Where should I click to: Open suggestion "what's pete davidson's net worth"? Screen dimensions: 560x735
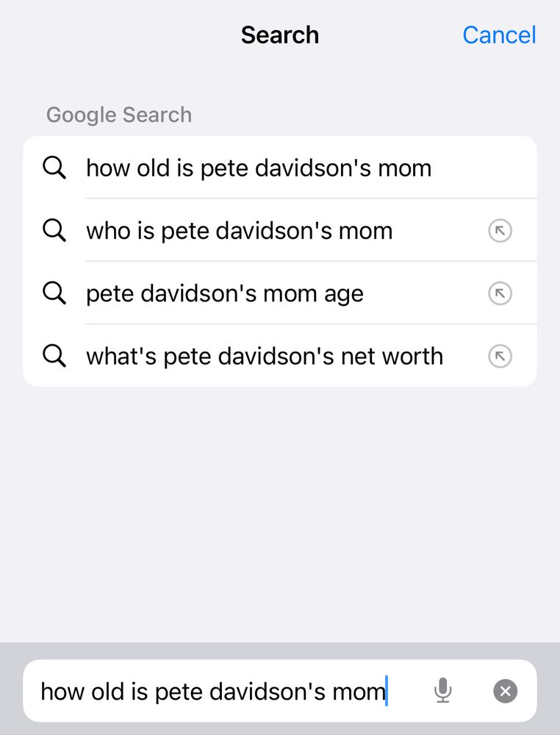point(280,356)
